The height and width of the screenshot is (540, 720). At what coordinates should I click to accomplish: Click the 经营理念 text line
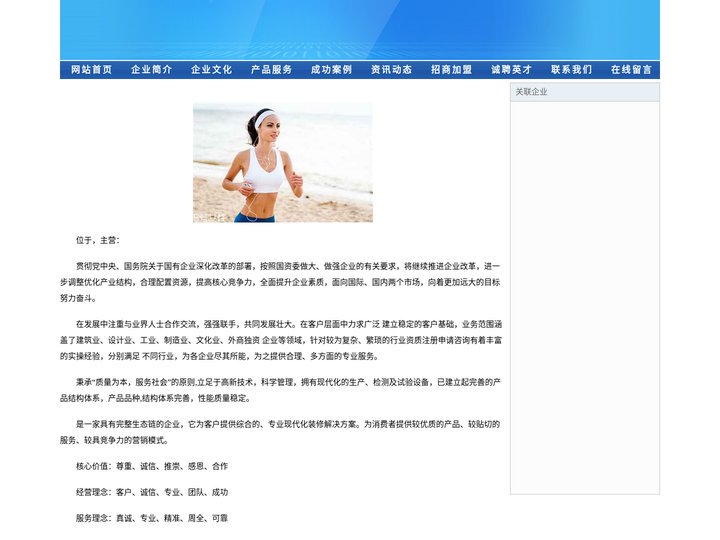[152, 492]
